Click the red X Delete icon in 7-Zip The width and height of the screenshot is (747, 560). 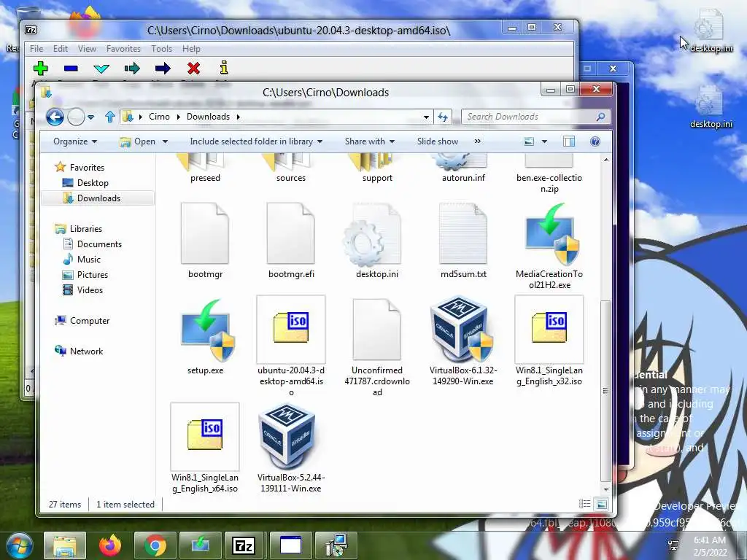(193, 69)
